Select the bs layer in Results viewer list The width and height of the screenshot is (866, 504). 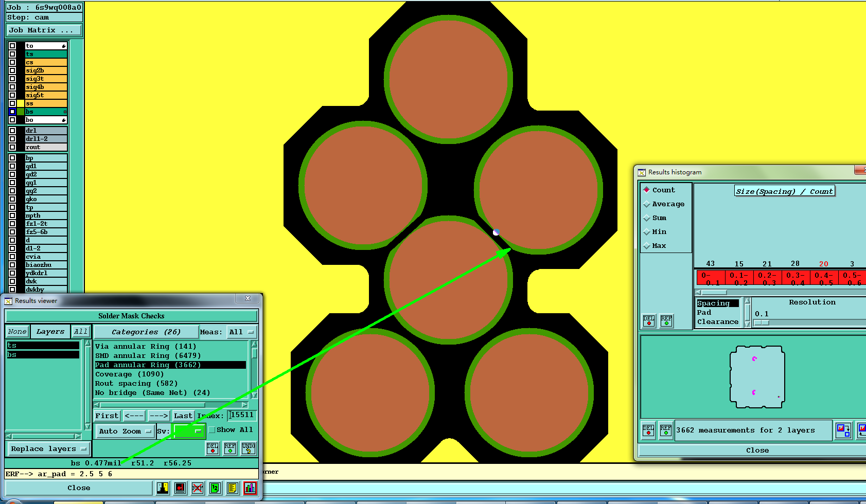coord(43,355)
